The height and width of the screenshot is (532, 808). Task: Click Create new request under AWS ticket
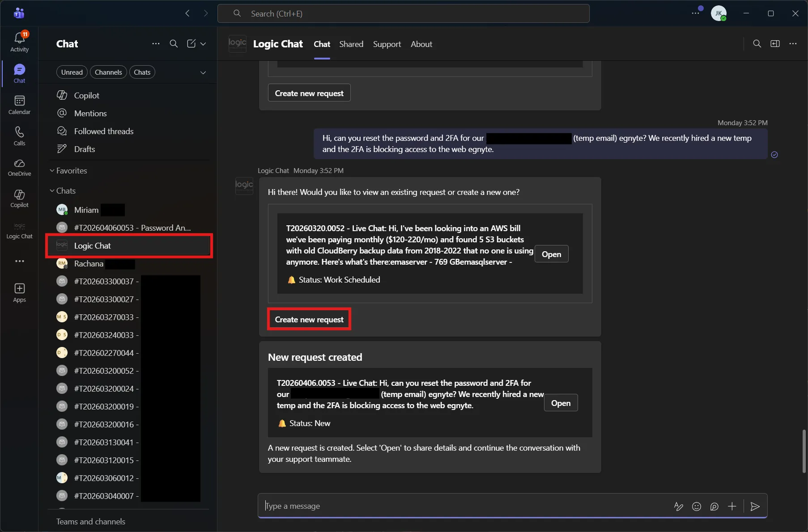click(x=309, y=319)
